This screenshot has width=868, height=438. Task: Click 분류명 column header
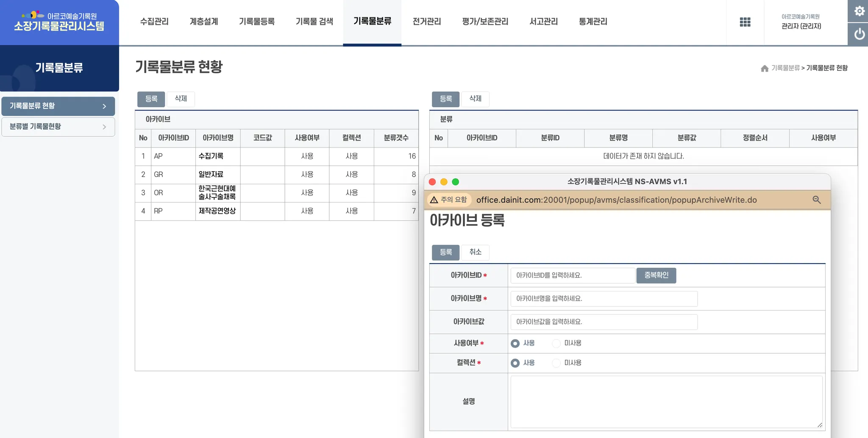pos(618,138)
